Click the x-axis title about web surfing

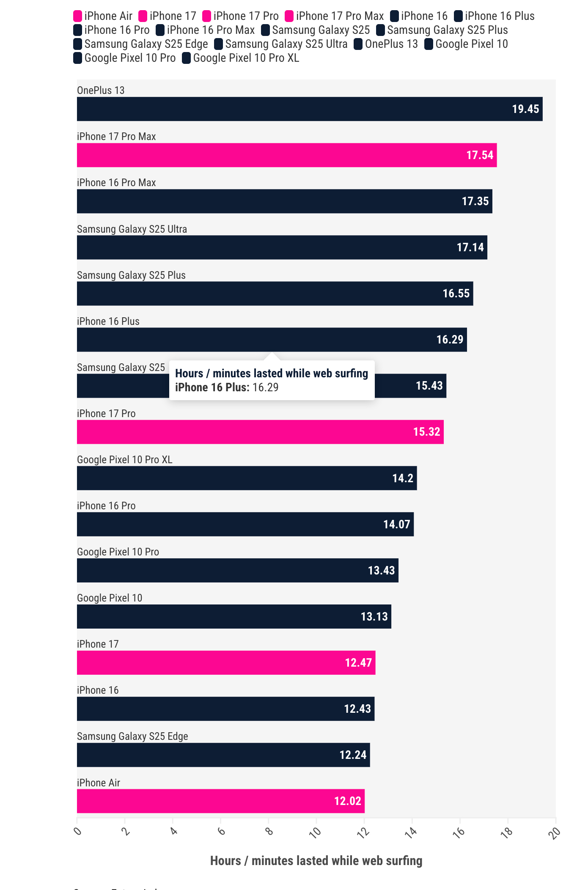[316, 861]
